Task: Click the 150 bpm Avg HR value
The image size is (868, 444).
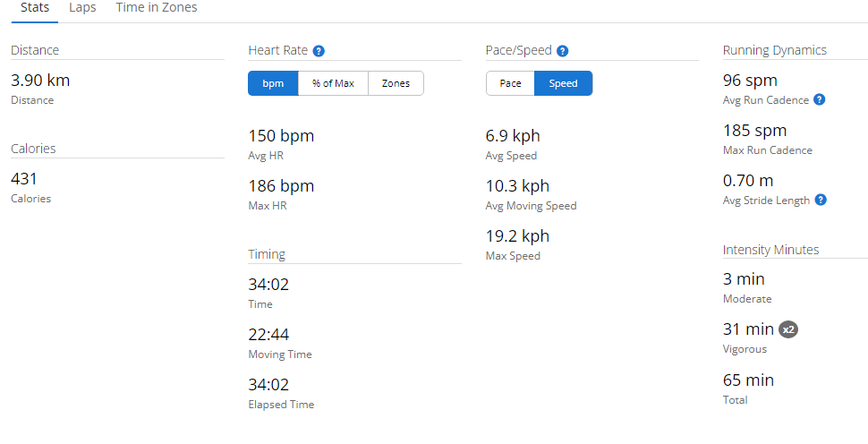Action: coord(281,136)
